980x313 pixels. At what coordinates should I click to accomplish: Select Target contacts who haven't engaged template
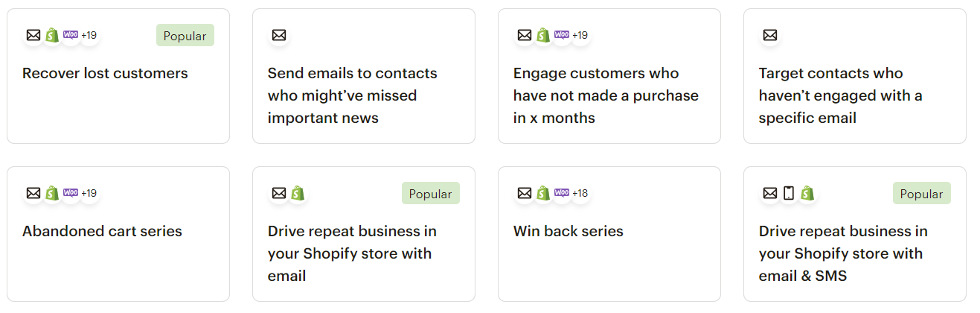click(x=855, y=76)
